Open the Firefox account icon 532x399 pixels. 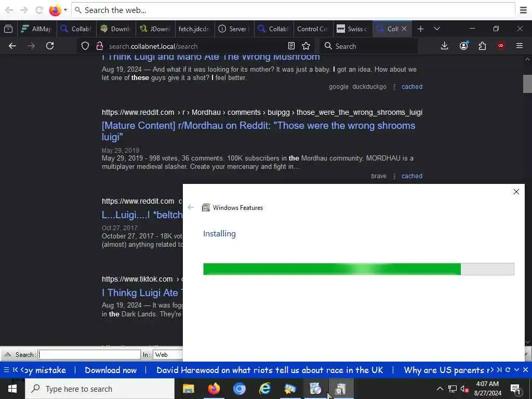(x=463, y=46)
